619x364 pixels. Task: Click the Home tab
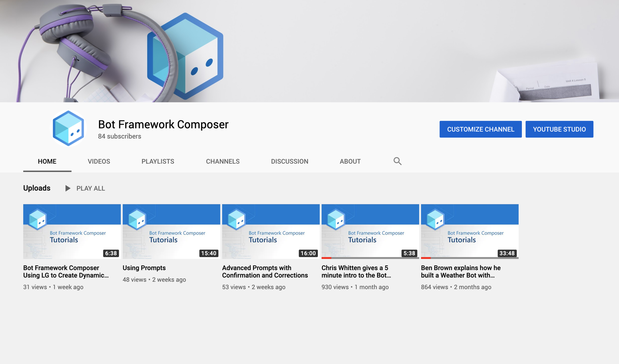tap(47, 161)
